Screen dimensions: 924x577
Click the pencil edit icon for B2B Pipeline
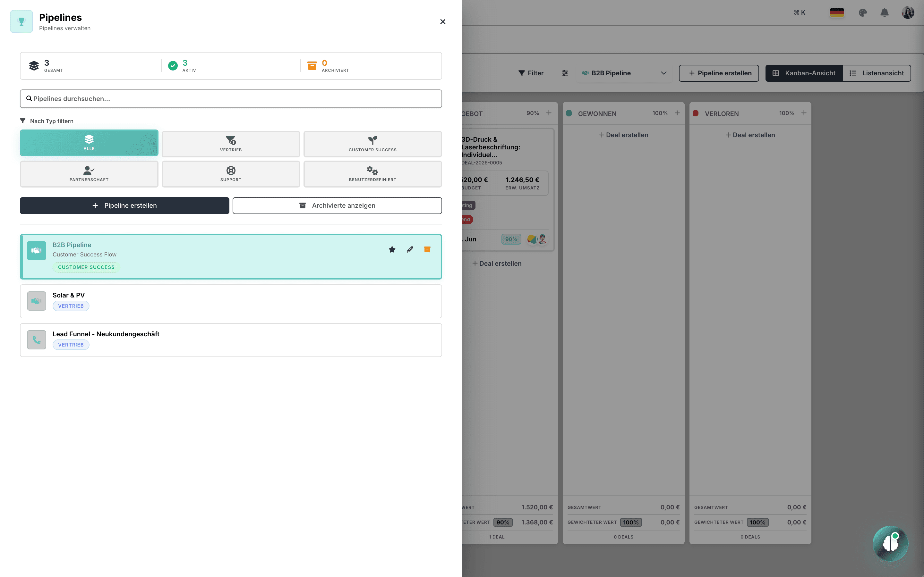pyautogui.click(x=410, y=250)
